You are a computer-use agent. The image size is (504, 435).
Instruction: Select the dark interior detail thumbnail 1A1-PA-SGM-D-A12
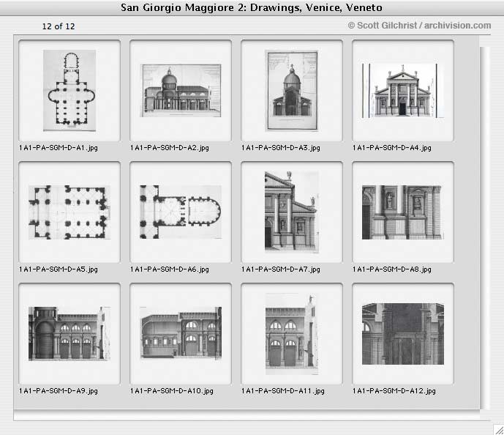(x=403, y=334)
